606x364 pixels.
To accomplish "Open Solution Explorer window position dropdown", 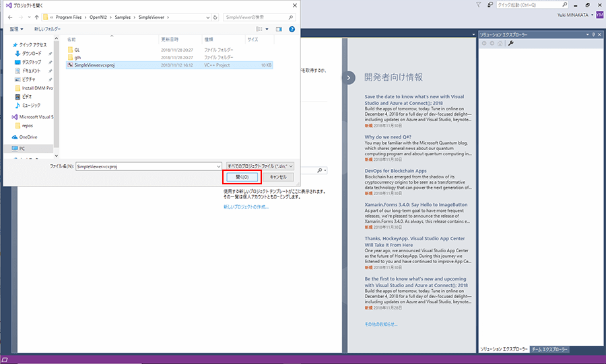I will click(587, 35).
